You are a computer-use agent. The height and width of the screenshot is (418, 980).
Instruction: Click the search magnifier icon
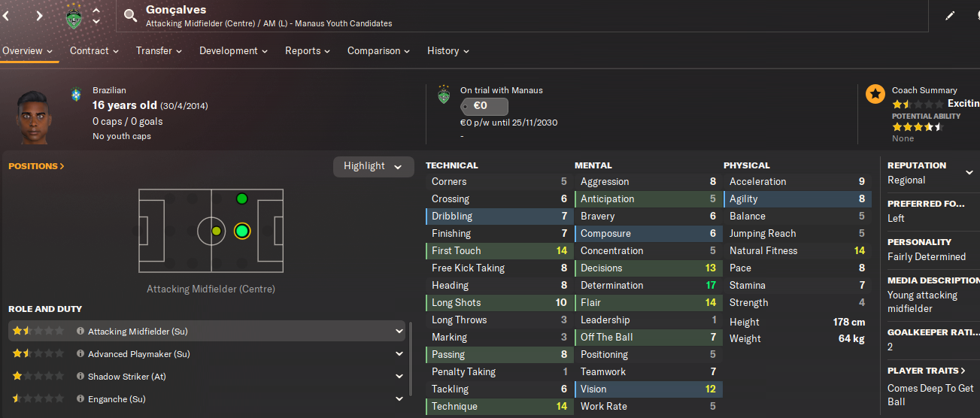(131, 16)
